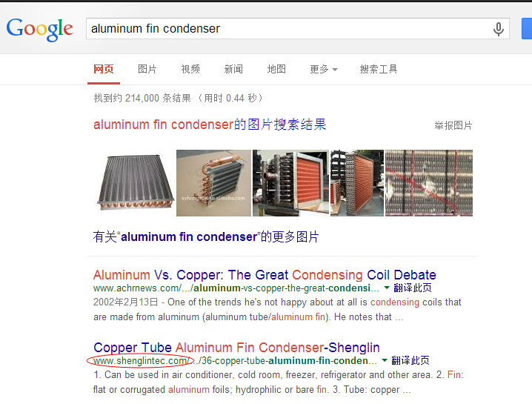The image size is (532, 404).
Task: Expand the 更多 (More) dropdown
Action: (324, 69)
